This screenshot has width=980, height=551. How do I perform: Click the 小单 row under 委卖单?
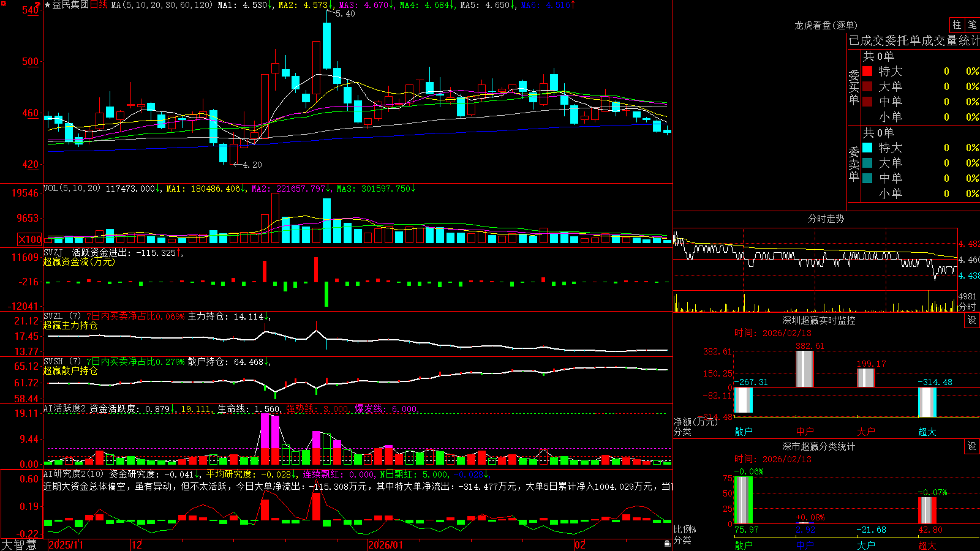click(921, 193)
